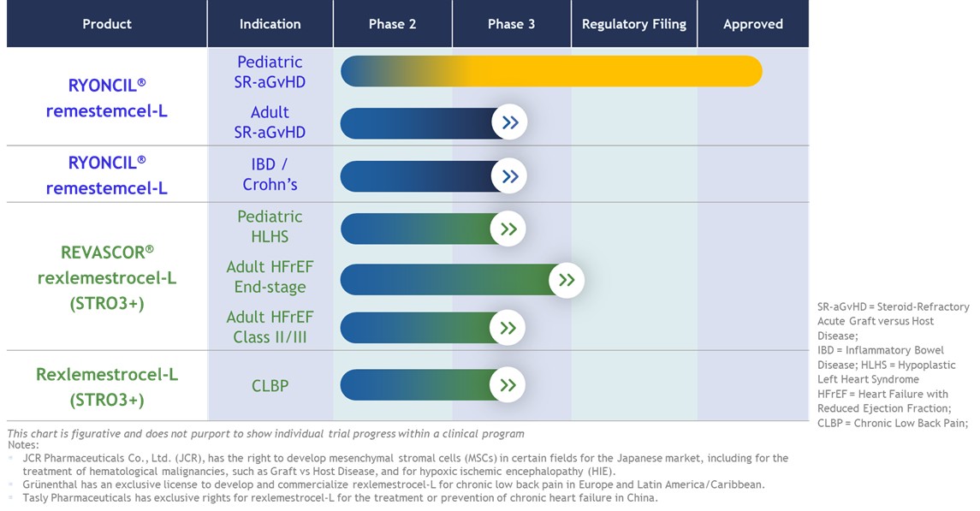The image size is (980, 511).
Task: Click the first RYONCIL remestemcel-L product label
Action: coord(107,97)
